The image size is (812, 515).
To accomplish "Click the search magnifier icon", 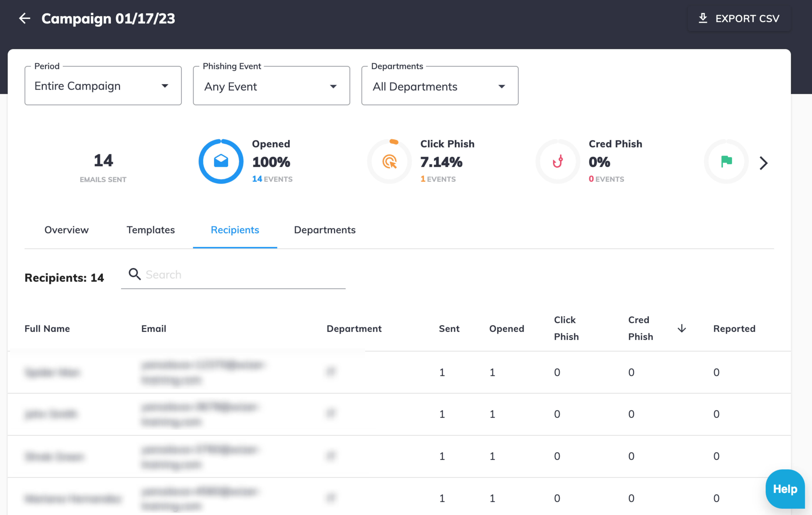I will point(135,274).
